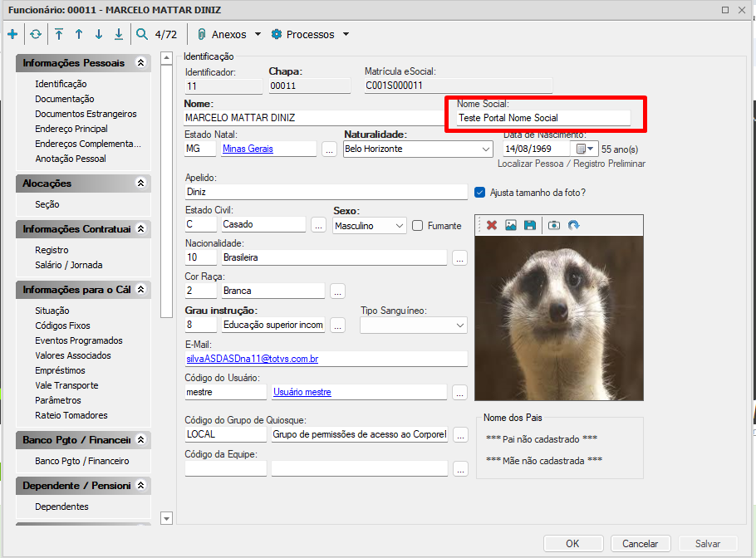This screenshot has height=558, width=756.
Task: Click into the Nome field
Action: (316, 118)
